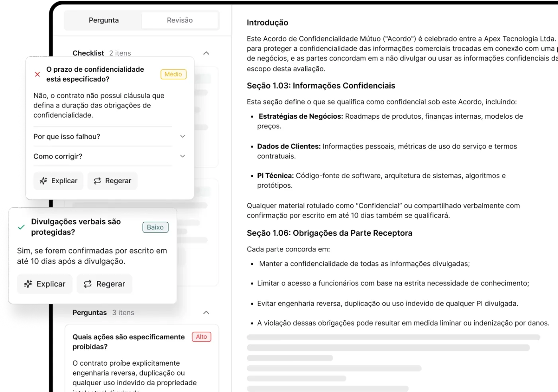
Task: Expand 'Por que isso falhou?' chevron
Action: [x=183, y=136]
